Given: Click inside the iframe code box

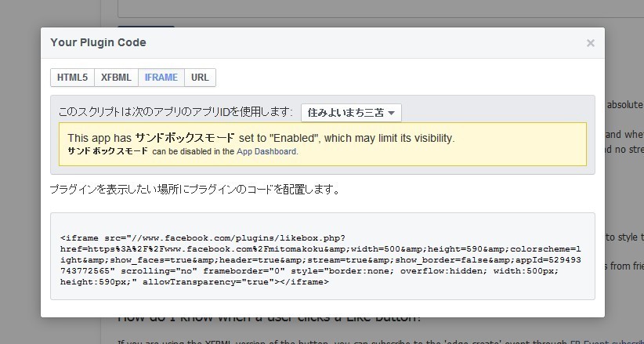Looking at the screenshot, I should coord(323,256).
